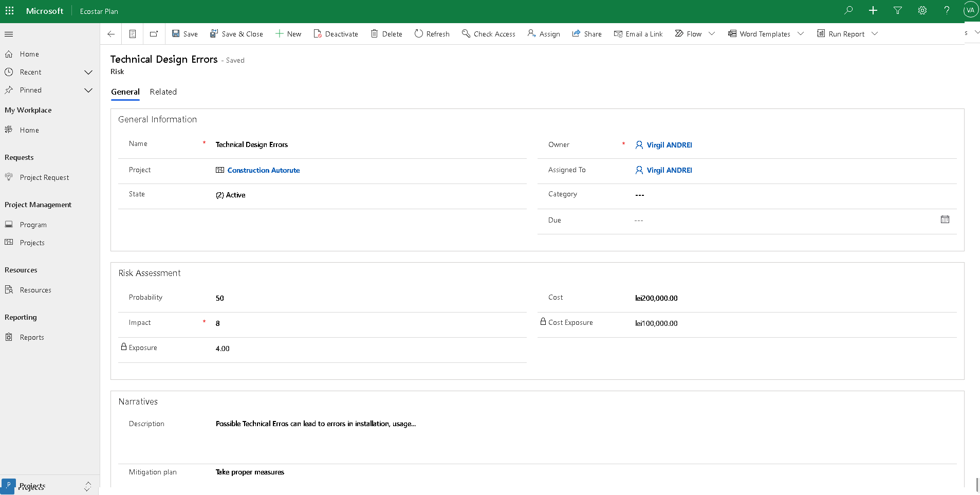The height and width of the screenshot is (495, 980).
Task: Click Word Templates command
Action: [759, 34]
